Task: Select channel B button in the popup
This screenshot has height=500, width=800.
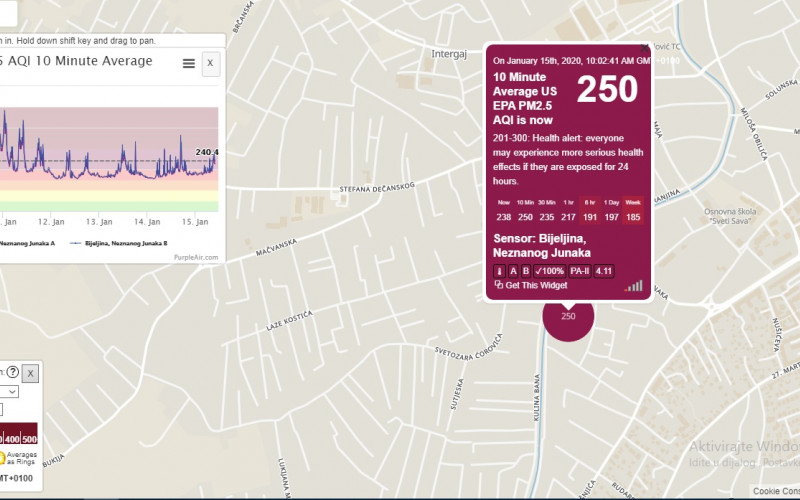Action: 526,271
